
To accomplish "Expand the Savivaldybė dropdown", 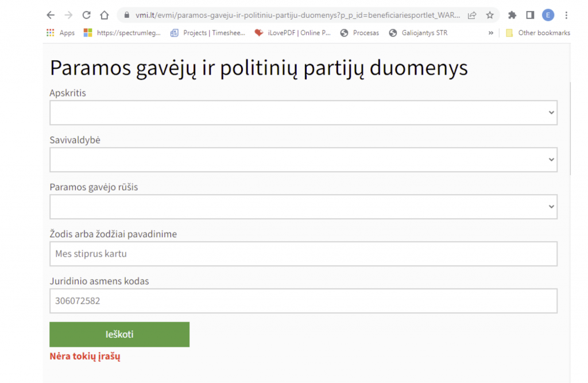I will click(x=303, y=160).
